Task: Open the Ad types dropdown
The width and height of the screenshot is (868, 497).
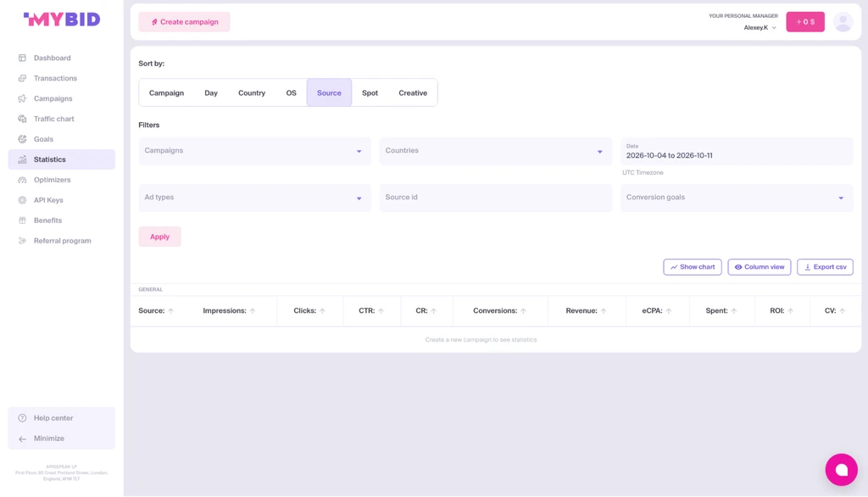Action: [x=254, y=198]
